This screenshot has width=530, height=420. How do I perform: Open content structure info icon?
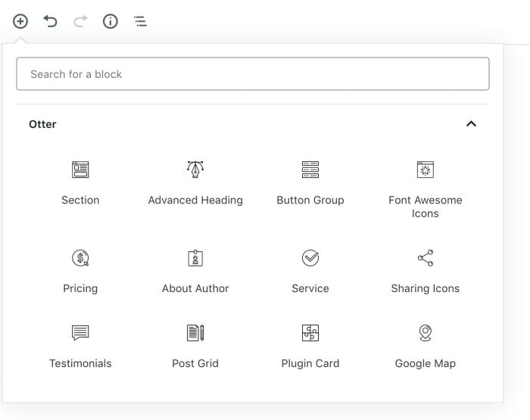pos(111,21)
